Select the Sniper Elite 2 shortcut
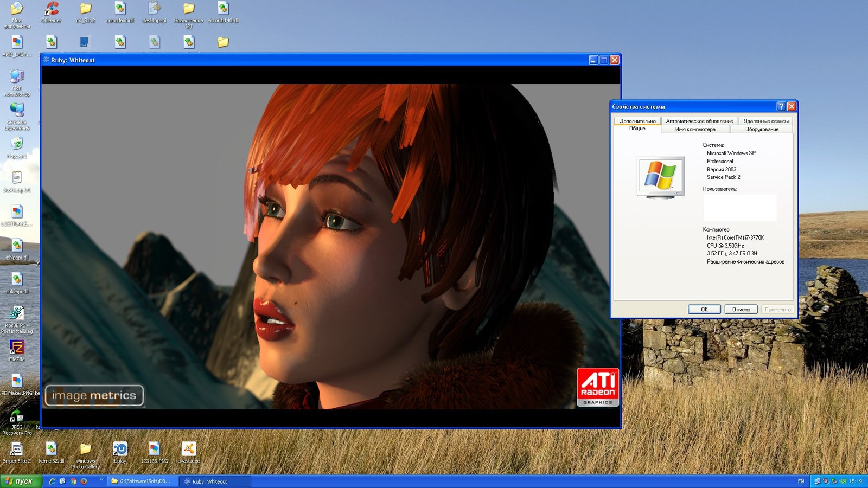 [17, 450]
